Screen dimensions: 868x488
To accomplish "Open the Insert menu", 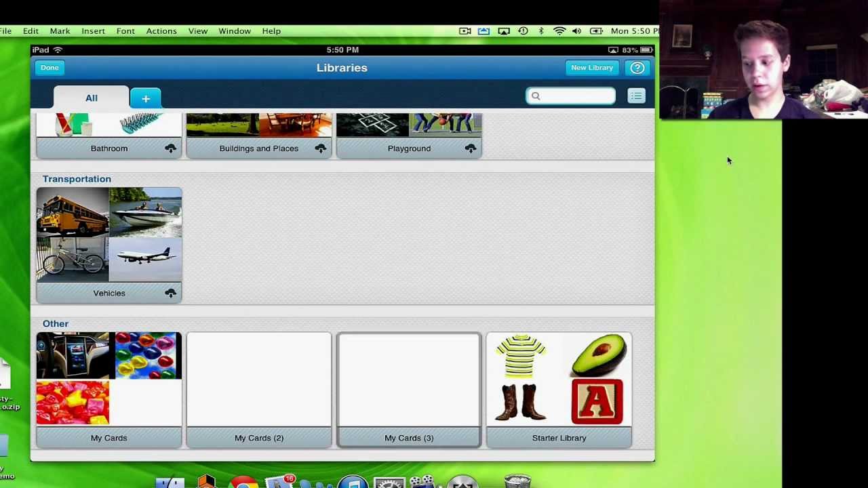I will pos(94,31).
